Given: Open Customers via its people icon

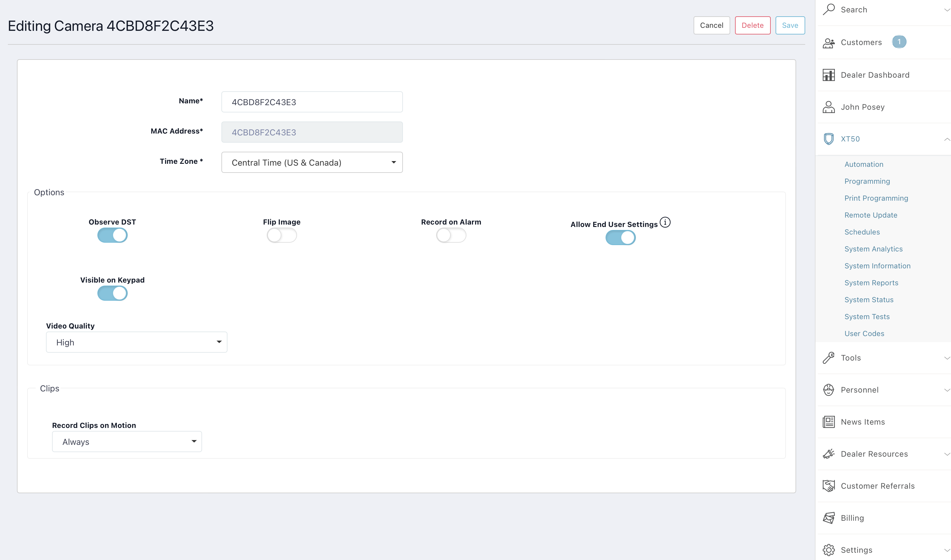Looking at the screenshot, I should click(x=828, y=43).
